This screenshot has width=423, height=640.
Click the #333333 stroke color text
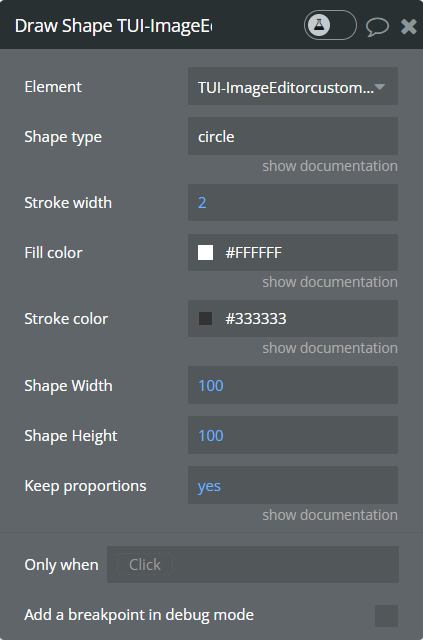(x=256, y=319)
